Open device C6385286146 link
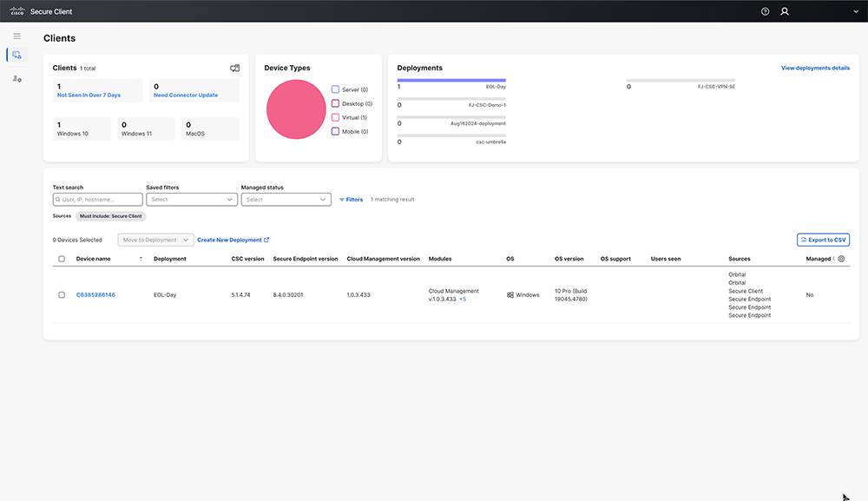 95,295
